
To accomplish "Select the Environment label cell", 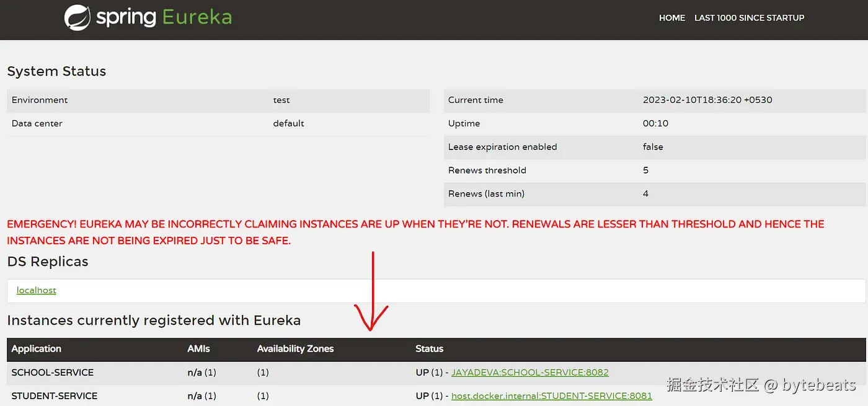I will point(40,100).
